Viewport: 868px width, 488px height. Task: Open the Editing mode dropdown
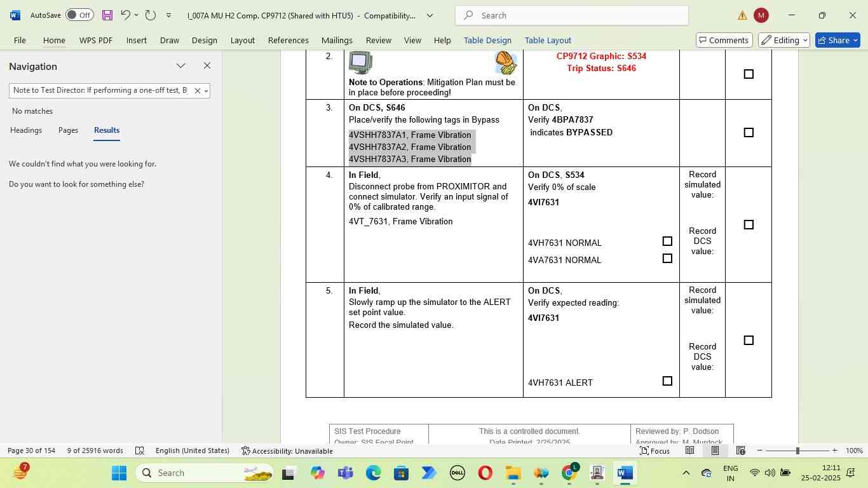784,40
